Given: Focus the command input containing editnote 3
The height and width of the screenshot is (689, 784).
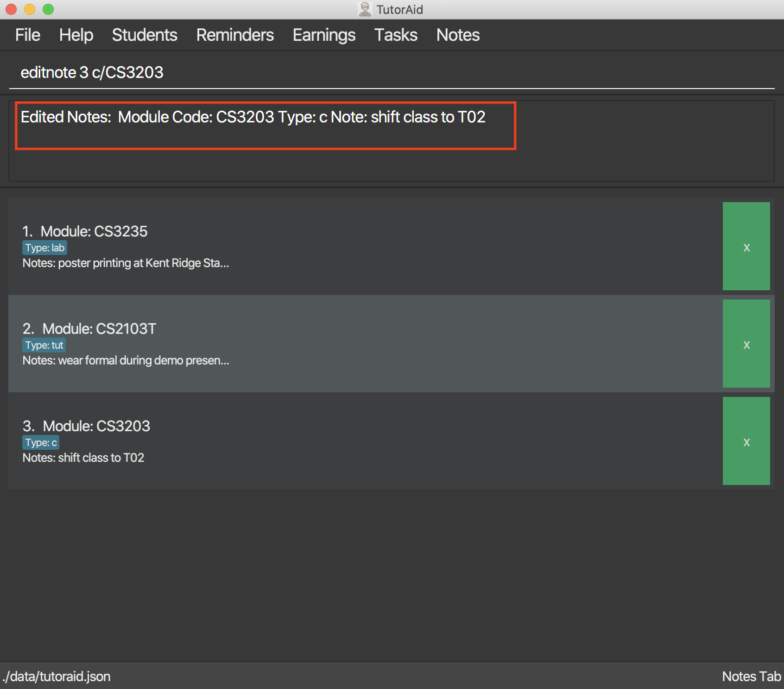Looking at the screenshot, I should [x=392, y=73].
